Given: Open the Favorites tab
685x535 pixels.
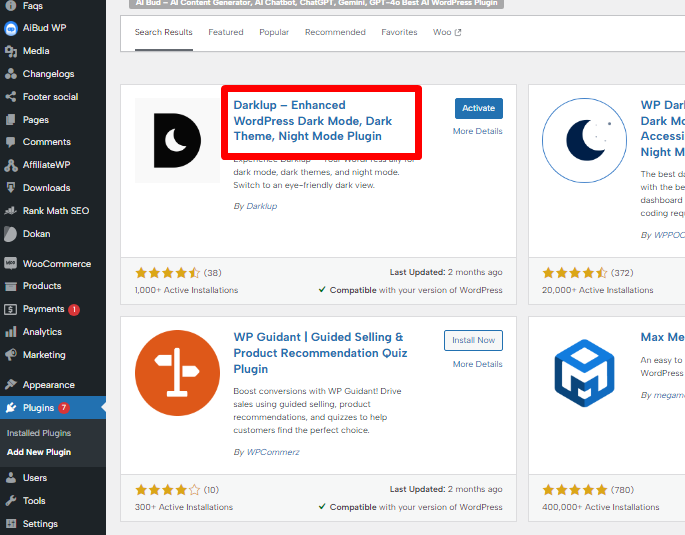Looking at the screenshot, I should coord(399,32).
